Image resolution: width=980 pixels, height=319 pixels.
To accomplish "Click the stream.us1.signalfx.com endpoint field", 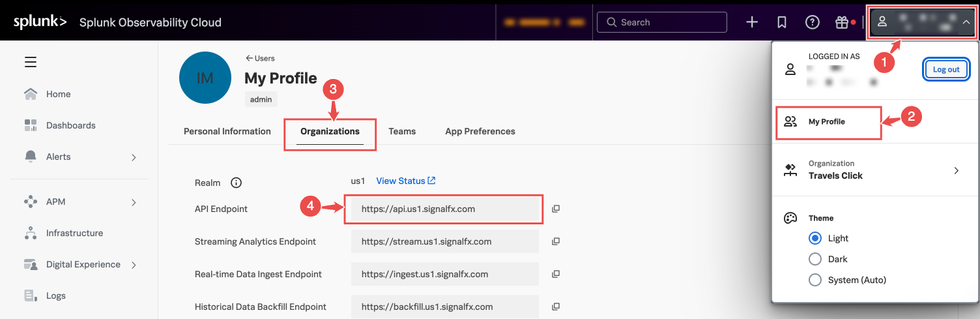I will point(445,241).
